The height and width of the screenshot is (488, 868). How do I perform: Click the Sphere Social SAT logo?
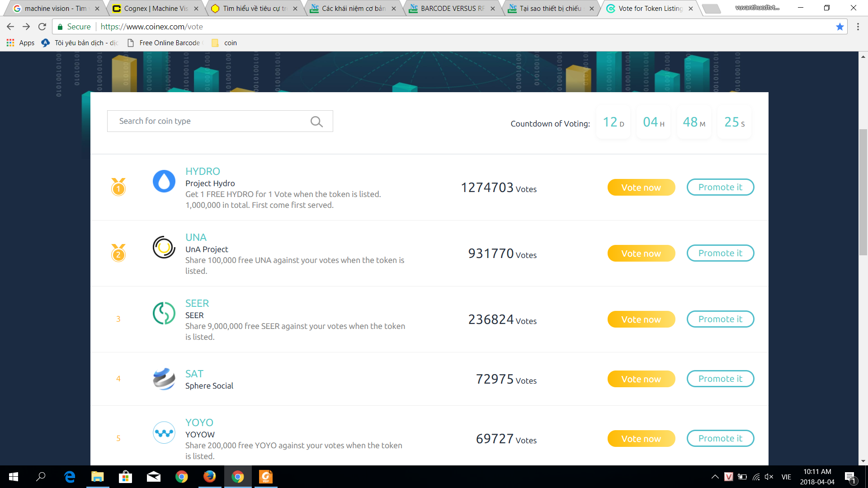tap(164, 379)
